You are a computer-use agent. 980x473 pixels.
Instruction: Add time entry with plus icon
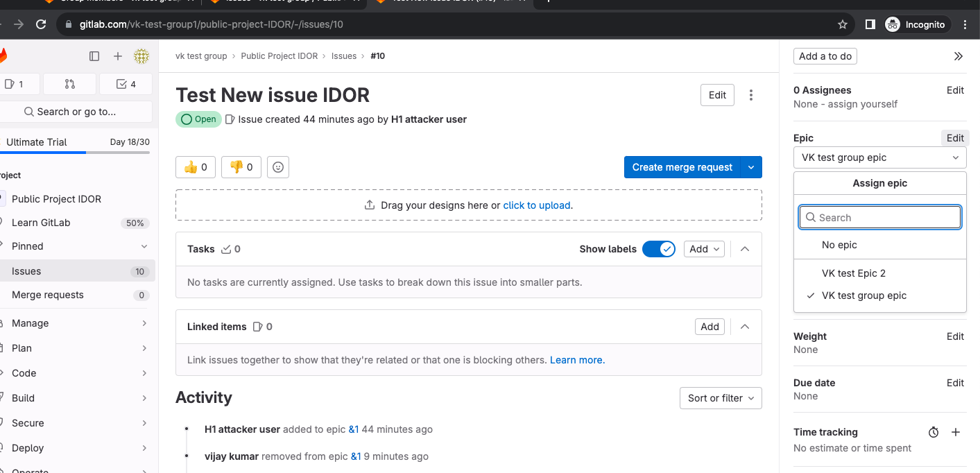[x=956, y=432]
